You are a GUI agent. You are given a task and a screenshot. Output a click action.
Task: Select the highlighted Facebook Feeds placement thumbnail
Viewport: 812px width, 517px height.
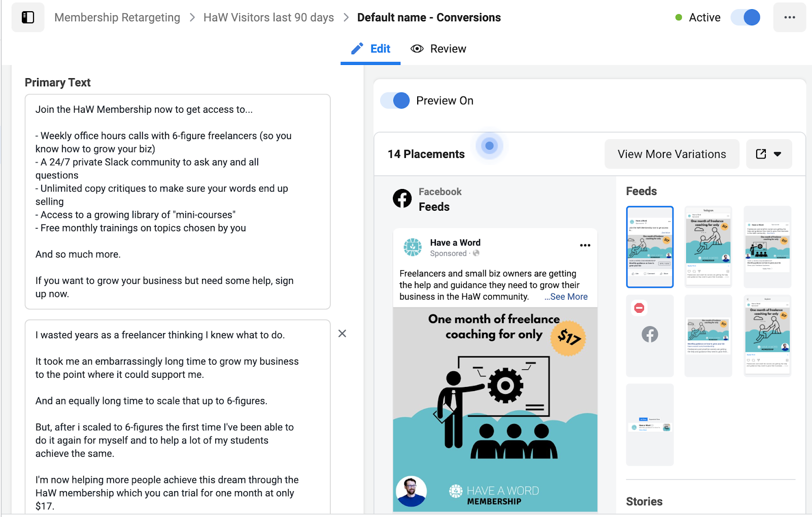pos(650,247)
